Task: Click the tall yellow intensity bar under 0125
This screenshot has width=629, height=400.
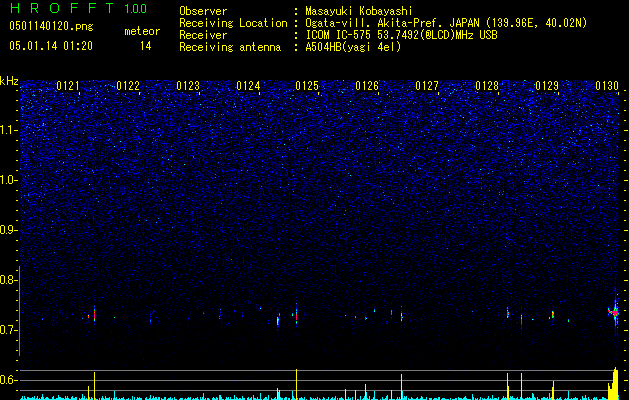Action: pos(296,384)
